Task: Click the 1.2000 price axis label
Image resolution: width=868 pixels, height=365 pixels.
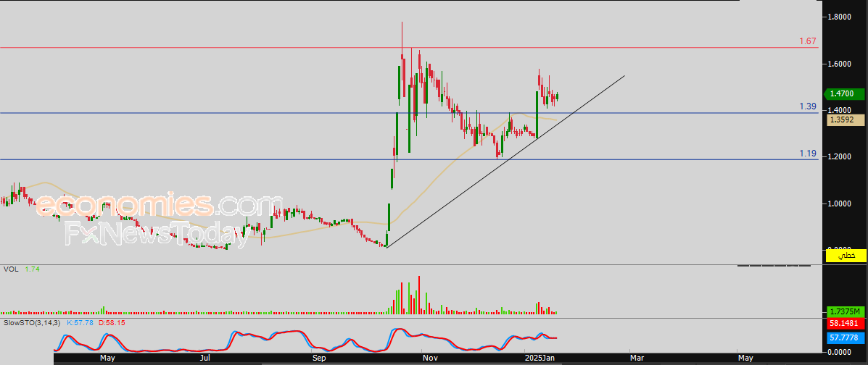Action: (839, 157)
